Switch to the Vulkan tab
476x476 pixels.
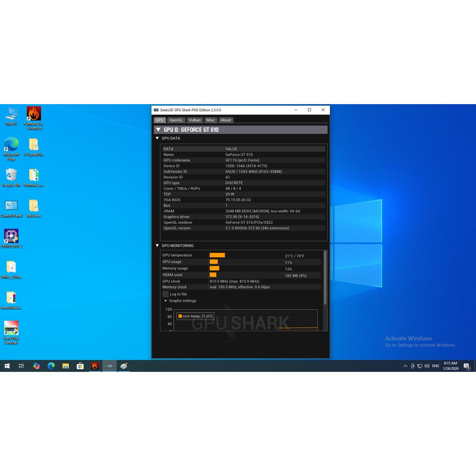(195, 120)
